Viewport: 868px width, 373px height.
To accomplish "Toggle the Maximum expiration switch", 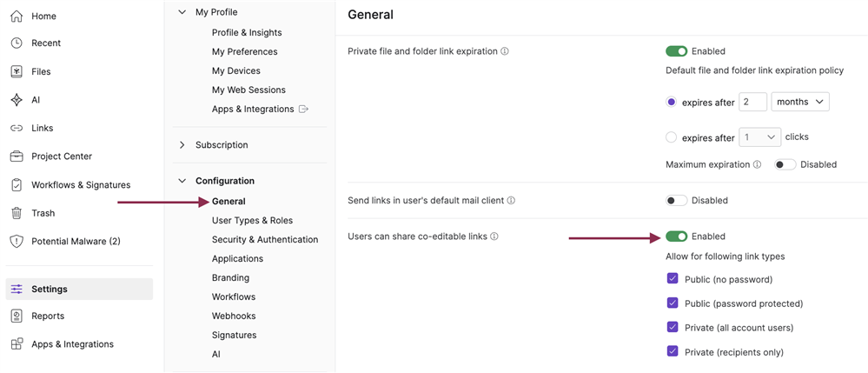I will pos(785,164).
